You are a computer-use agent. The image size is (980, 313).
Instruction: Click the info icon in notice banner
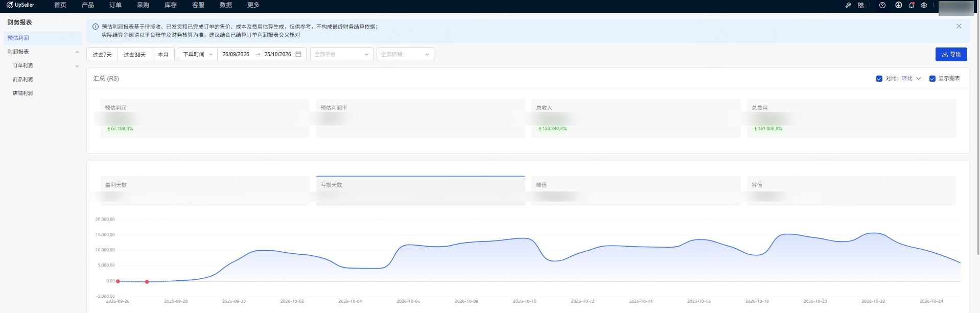point(96,27)
